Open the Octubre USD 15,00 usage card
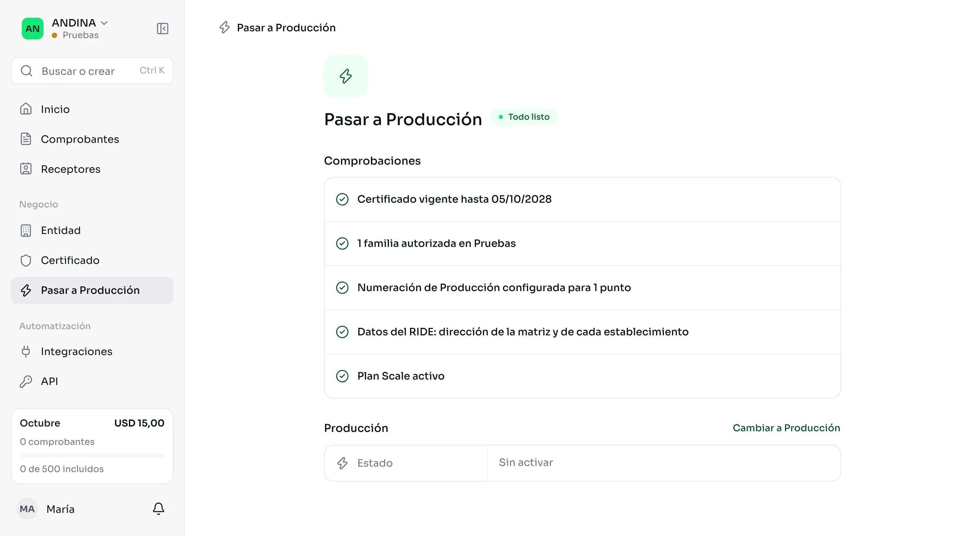 92,446
